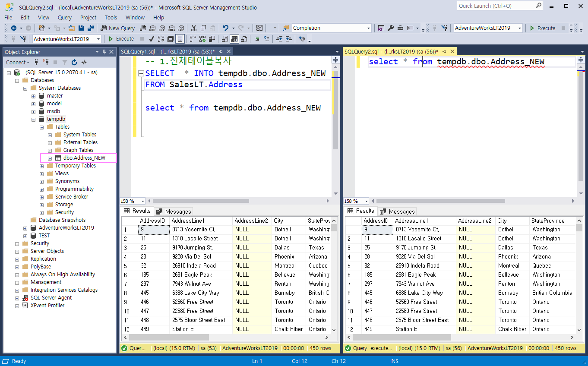Toggle Include Live Query Statistics
Viewport: 588px width, 366px height.
[x=202, y=39]
